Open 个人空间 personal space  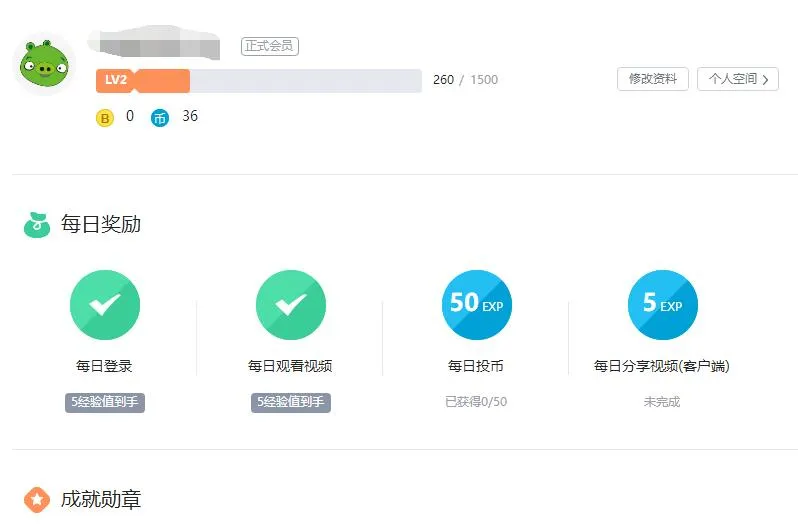[x=732, y=79]
